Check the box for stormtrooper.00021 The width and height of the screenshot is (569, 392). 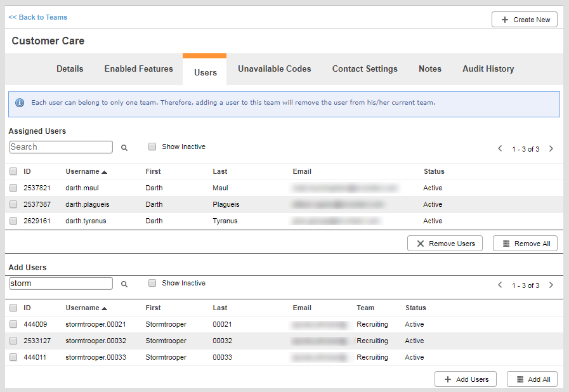13,324
